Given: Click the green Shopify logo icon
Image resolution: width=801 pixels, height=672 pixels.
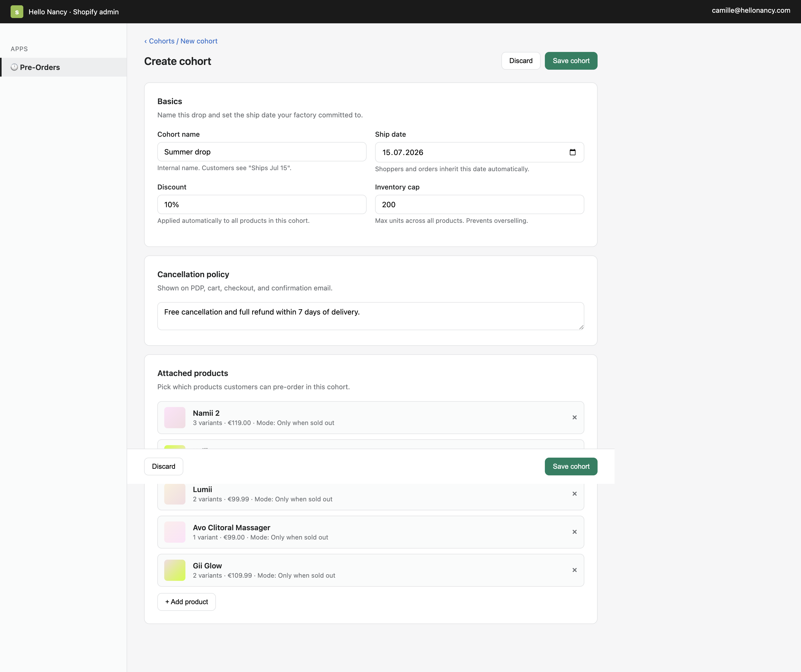Looking at the screenshot, I should pos(17,12).
